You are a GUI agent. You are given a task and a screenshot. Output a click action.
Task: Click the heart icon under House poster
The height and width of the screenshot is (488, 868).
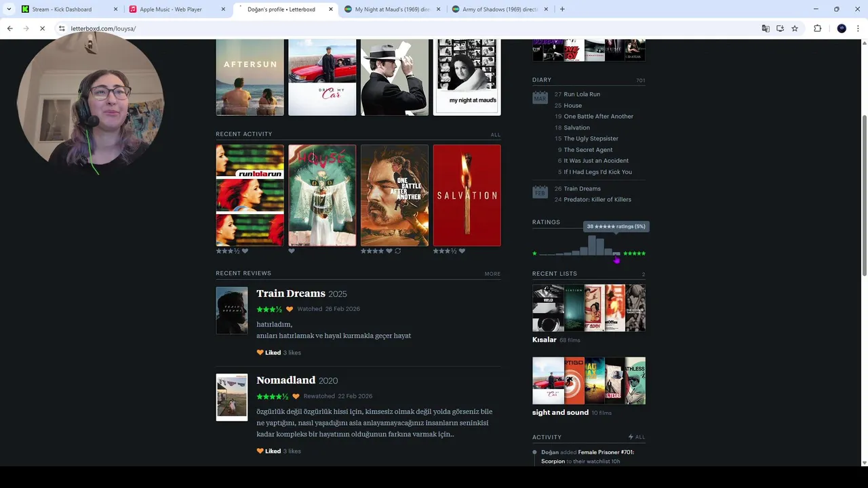(292, 251)
